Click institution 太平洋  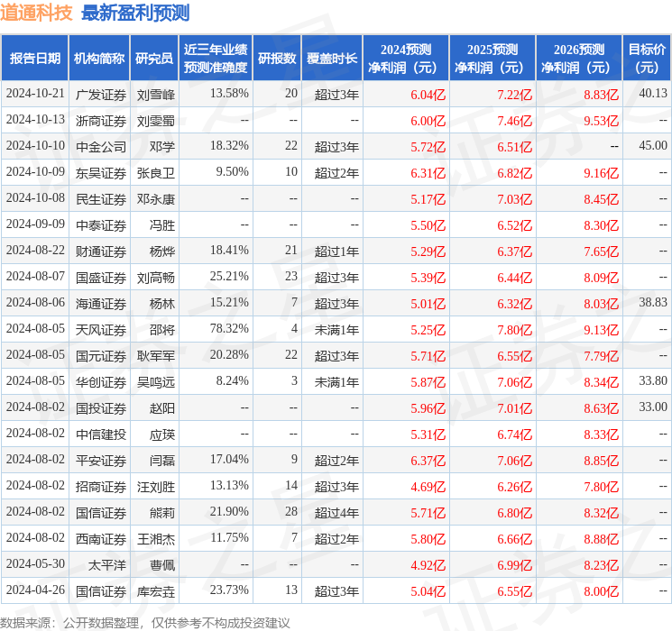coord(107,565)
